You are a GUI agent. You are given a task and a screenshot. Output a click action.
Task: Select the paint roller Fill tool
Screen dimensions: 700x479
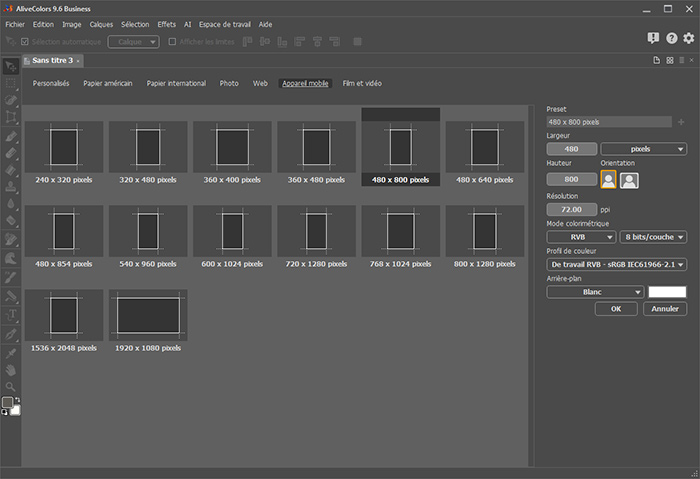[10, 296]
